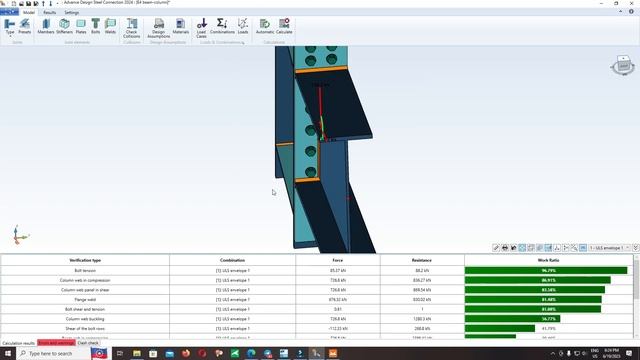Select the Flange weld row
Viewport: 640px width, 360px height.
(317, 300)
